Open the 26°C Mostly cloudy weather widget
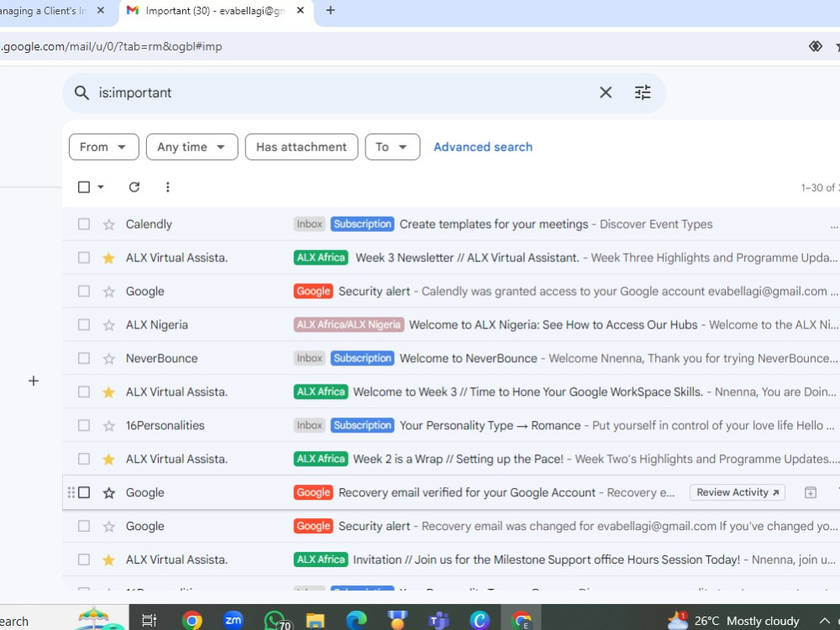 pos(733,621)
